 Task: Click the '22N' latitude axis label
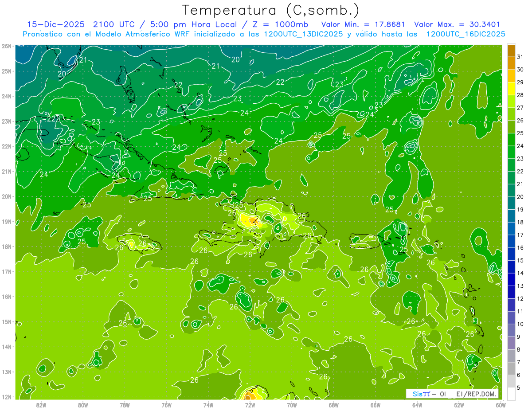(7, 146)
